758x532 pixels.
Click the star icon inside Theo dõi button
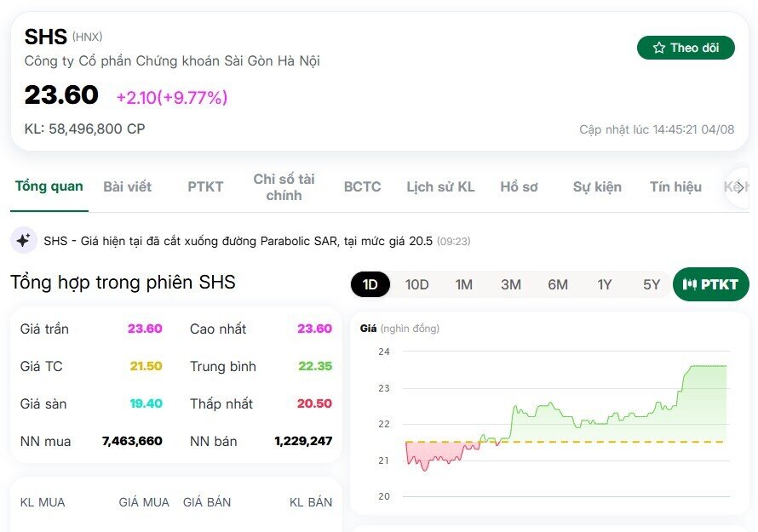pos(658,48)
